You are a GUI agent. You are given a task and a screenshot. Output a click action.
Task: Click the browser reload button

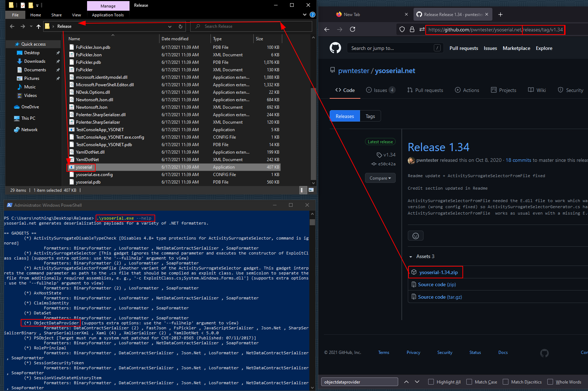coord(353,29)
